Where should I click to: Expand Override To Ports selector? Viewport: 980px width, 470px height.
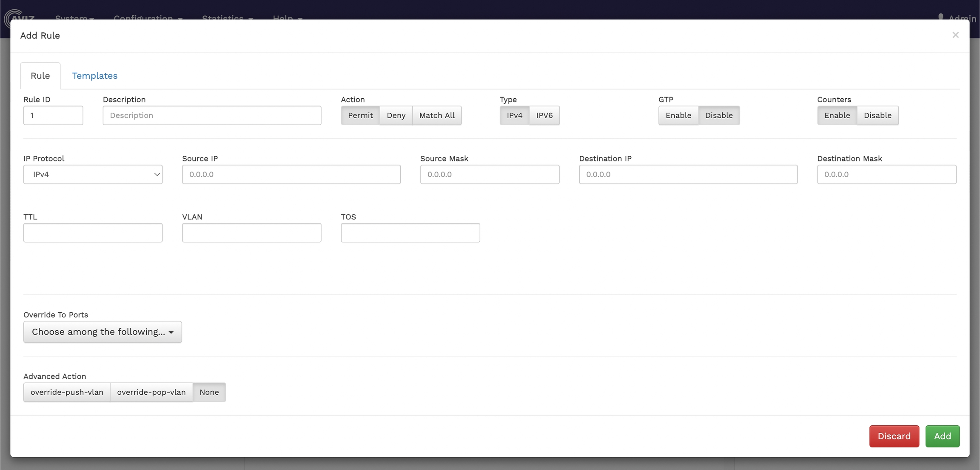coord(103,332)
